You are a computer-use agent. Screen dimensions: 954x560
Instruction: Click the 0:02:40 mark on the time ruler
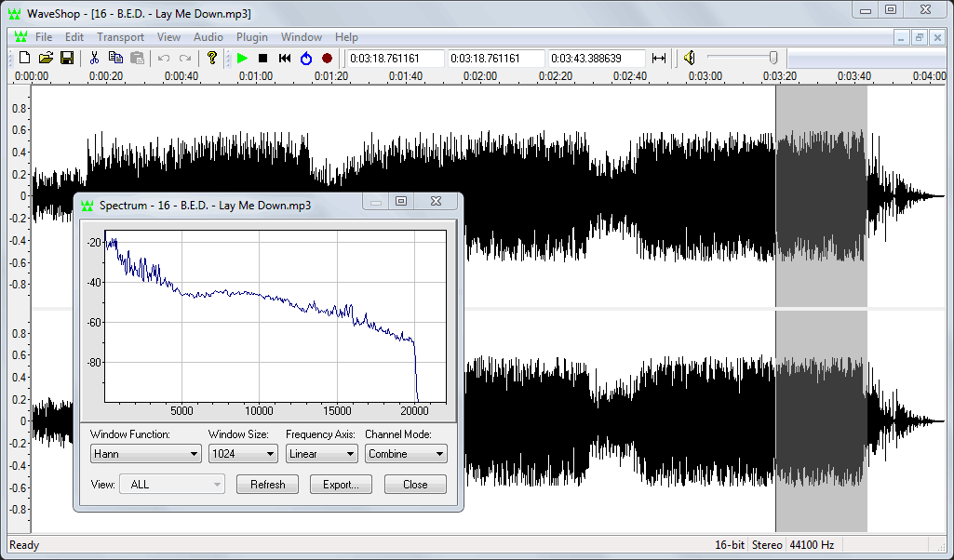630,76
